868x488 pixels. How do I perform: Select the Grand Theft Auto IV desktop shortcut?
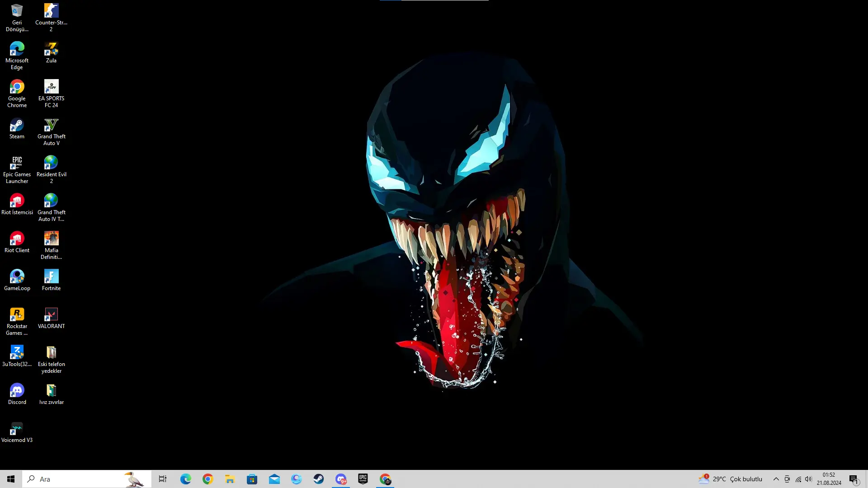coord(51,207)
